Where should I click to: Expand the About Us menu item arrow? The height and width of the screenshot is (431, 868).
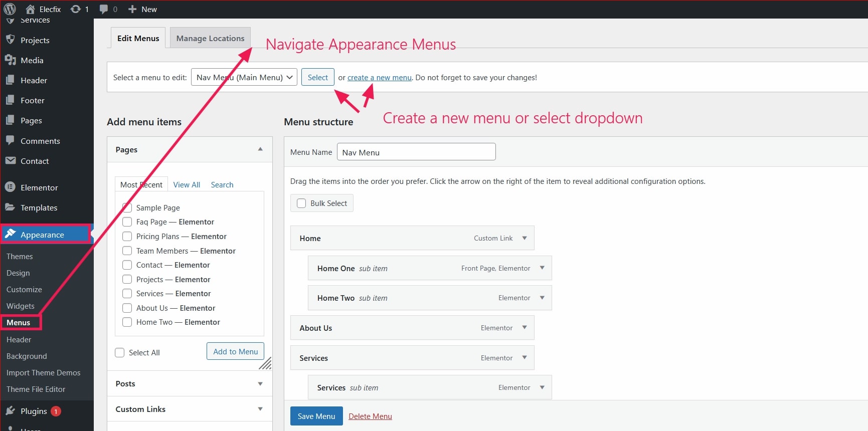tap(525, 328)
